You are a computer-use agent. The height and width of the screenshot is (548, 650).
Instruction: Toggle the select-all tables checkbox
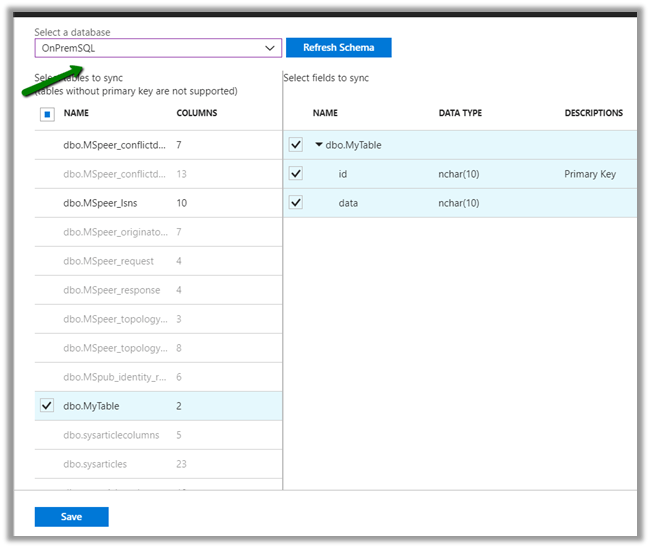click(x=47, y=114)
